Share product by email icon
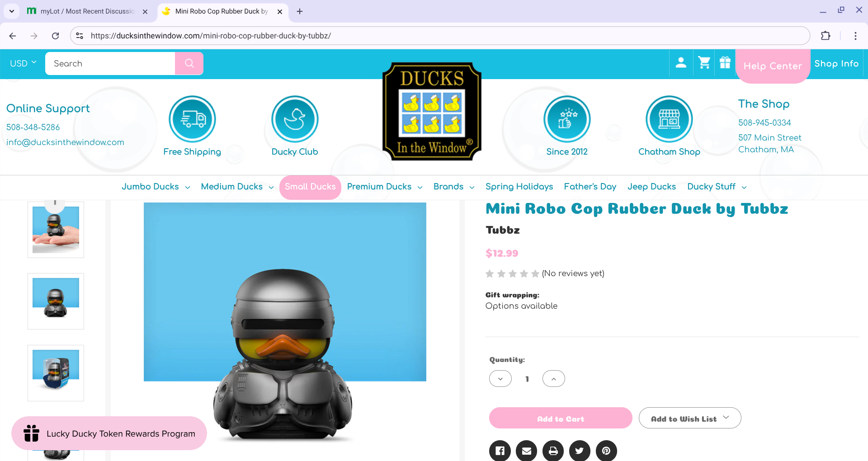868x461 pixels. [527, 451]
